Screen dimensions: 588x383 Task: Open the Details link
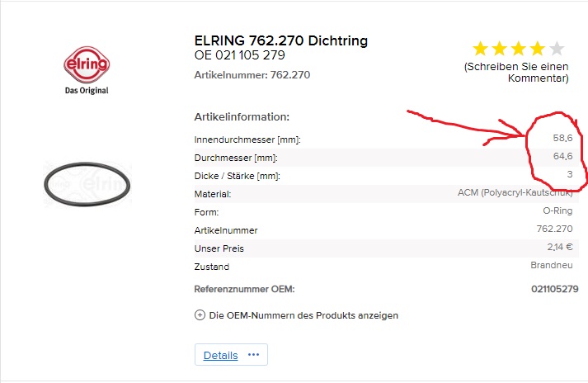click(220, 355)
